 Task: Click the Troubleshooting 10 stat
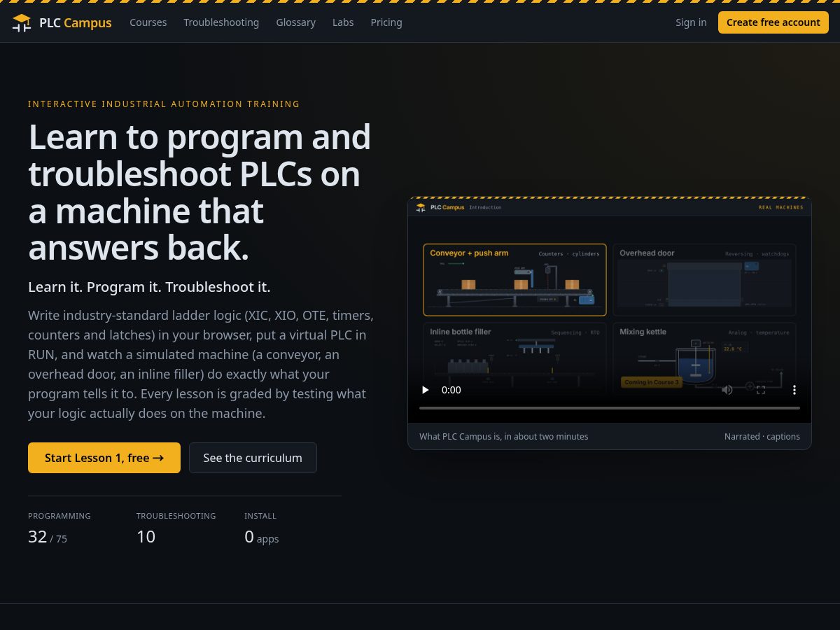pyautogui.click(x=176, y=530)
